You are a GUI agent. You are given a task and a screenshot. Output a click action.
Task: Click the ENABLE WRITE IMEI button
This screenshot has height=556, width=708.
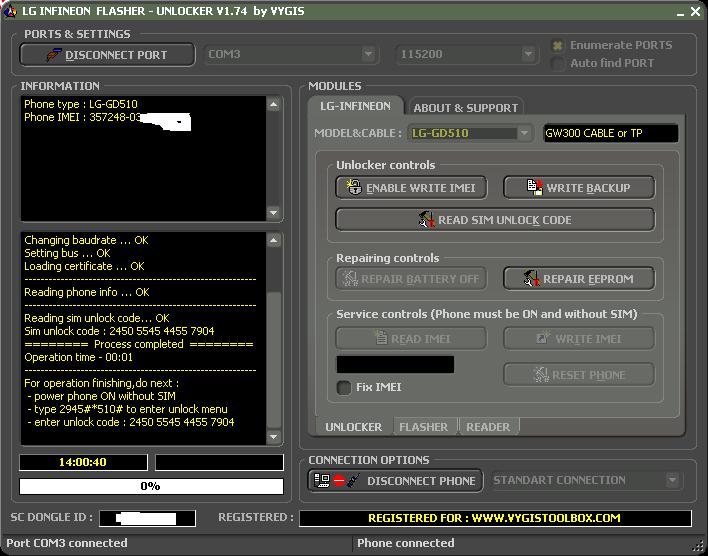pyautogui.click(x=411, y=187)
